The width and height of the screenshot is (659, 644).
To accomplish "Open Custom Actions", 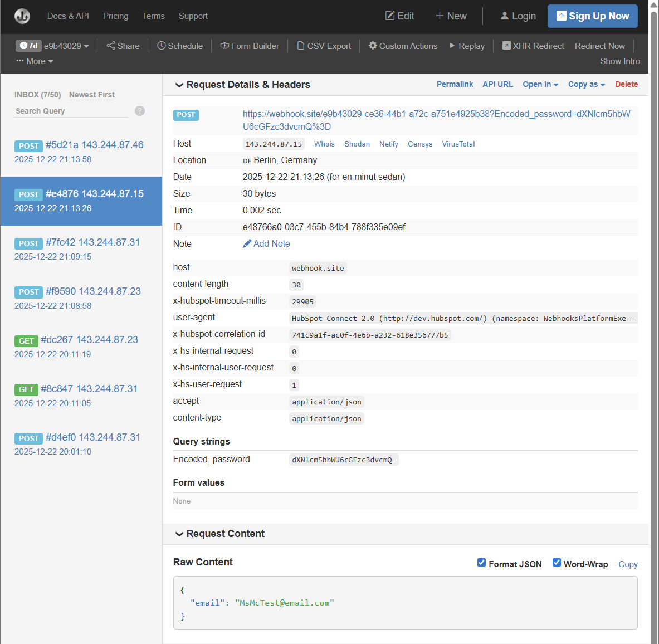I will point(402,46).
